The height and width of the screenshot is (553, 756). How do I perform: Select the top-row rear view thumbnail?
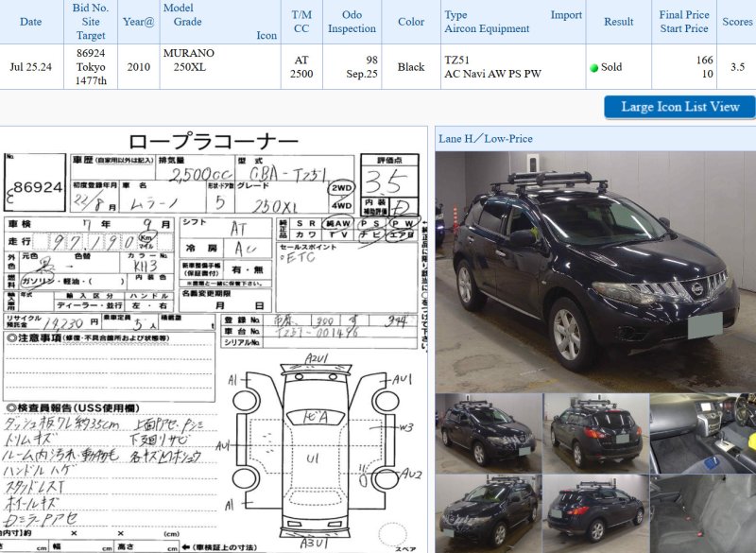tap(595, 433)
